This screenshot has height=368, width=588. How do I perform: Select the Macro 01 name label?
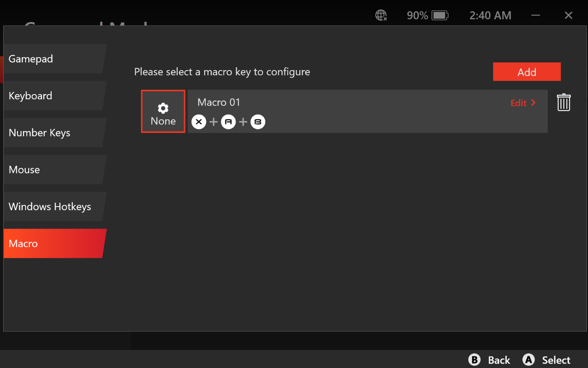pyautogui.click(x=219, y=103)
